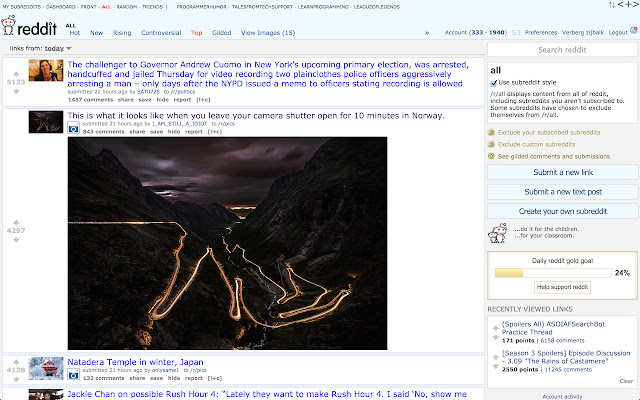Click the up-down arrows icon at top right
This screenshot has height=400, width=640.
(611, 4)
